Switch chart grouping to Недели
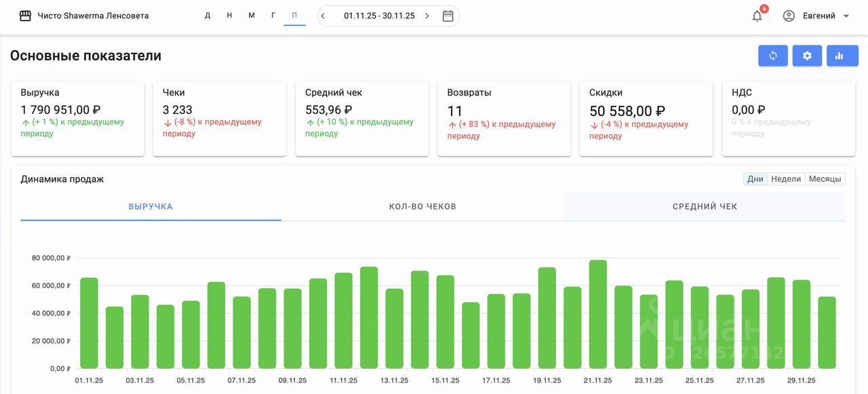Image resolution: width=868 pixels, height=394 pixels. [x=786, y=179]
